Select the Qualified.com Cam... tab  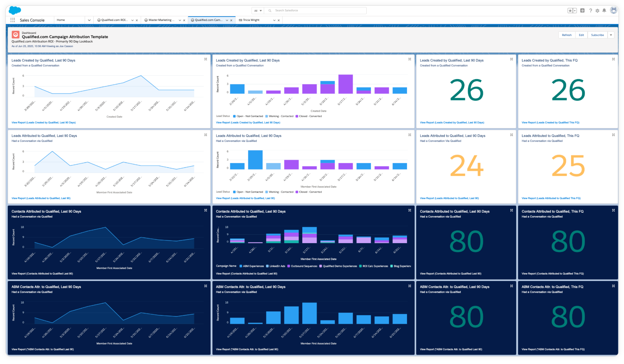coord(207,20)
